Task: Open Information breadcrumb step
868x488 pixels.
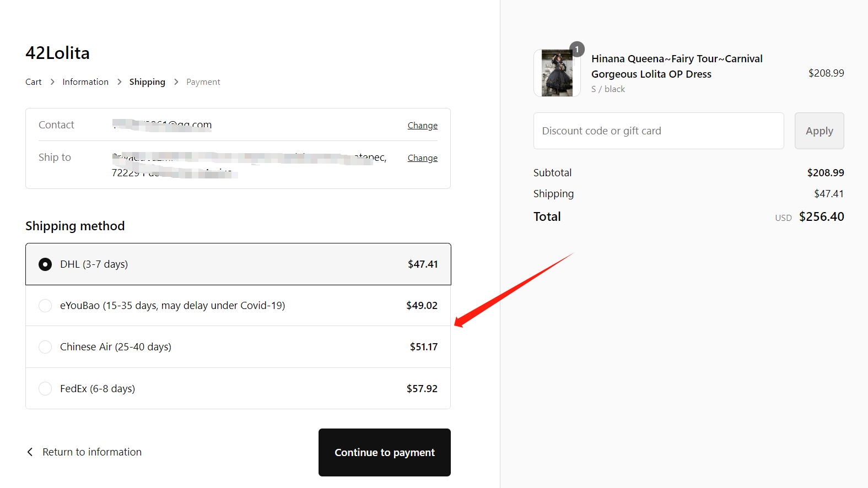Action: (x=85, y=82)
